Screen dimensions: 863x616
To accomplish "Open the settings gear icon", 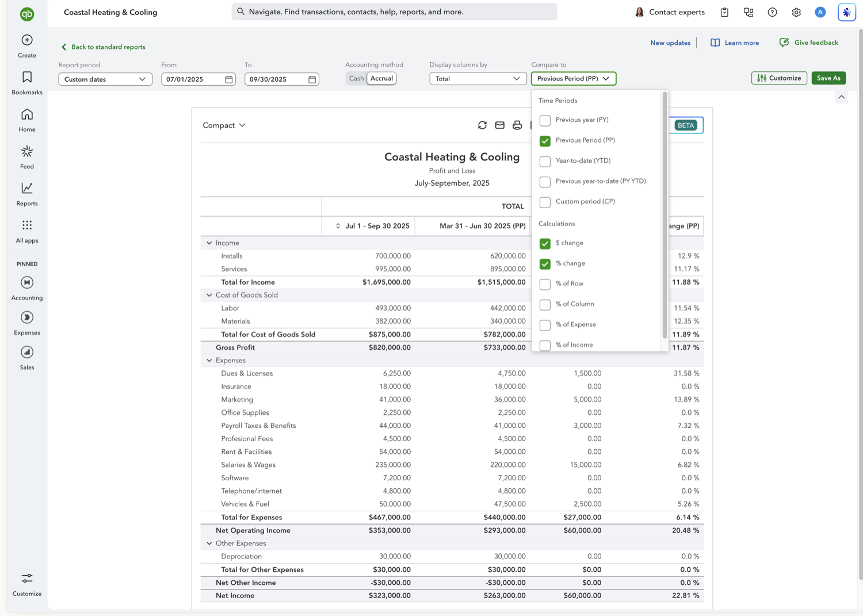I will 796,12.
